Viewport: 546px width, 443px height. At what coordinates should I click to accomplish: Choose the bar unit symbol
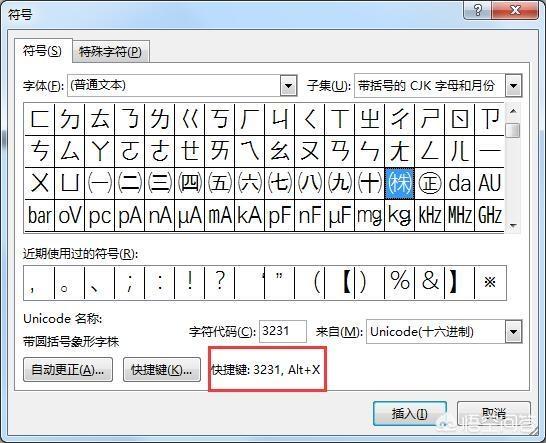(40, 215)
